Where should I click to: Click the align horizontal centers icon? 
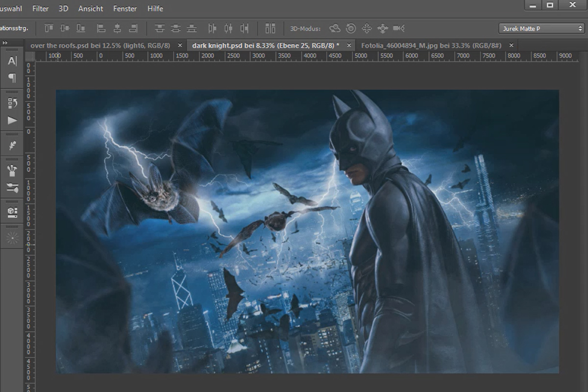click(117, 28)
